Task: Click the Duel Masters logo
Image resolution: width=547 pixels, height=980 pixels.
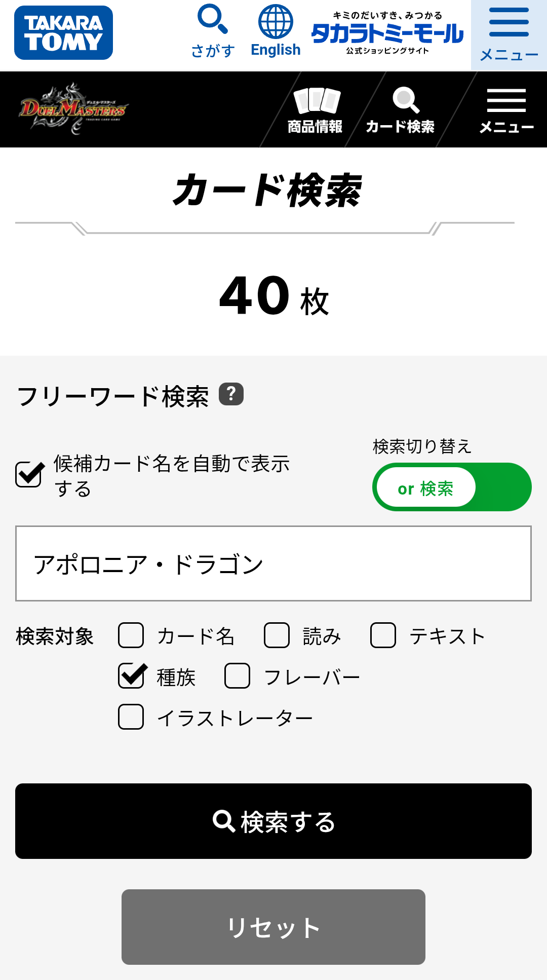Action: tap(73, 109)
